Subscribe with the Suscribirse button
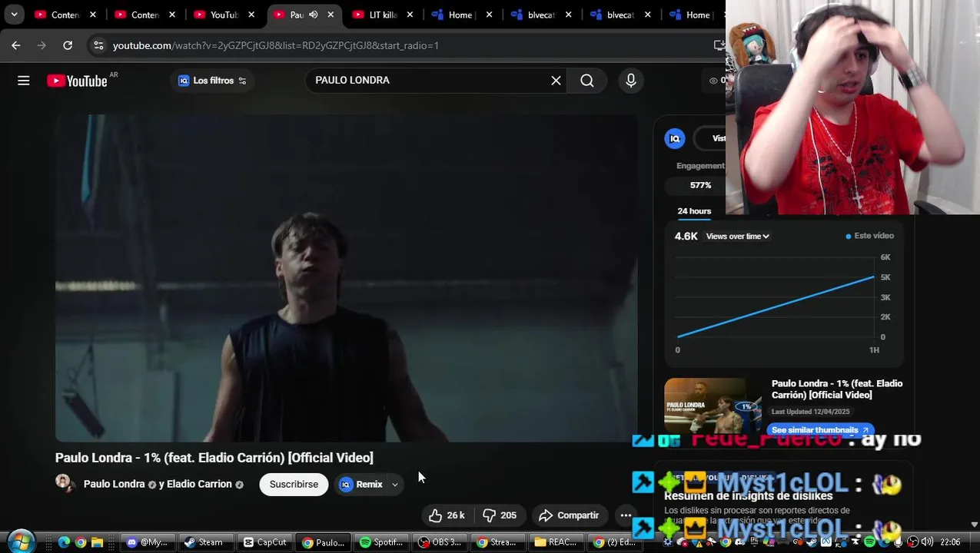The height and width of the screenshot is (553, 980). pyautogui.click(x=294, y=484)
